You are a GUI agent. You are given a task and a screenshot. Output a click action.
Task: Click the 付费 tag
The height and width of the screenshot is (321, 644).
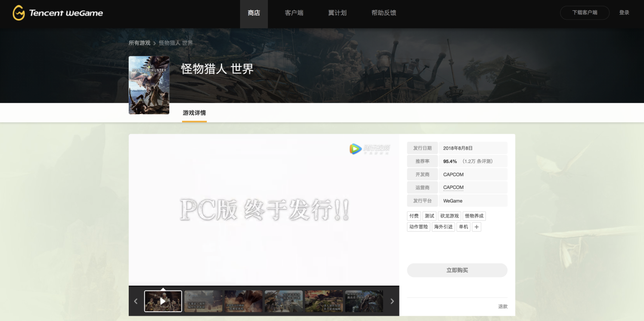pyautogui.click(x=414, y=216)
